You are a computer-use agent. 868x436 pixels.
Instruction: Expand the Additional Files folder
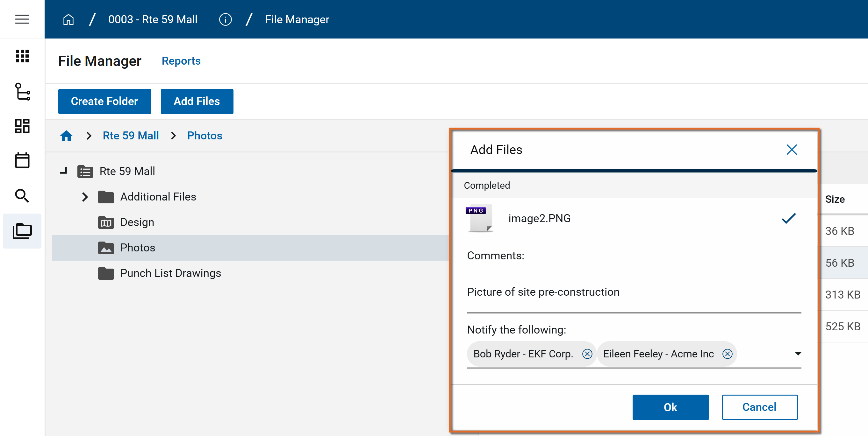[85, 197]
